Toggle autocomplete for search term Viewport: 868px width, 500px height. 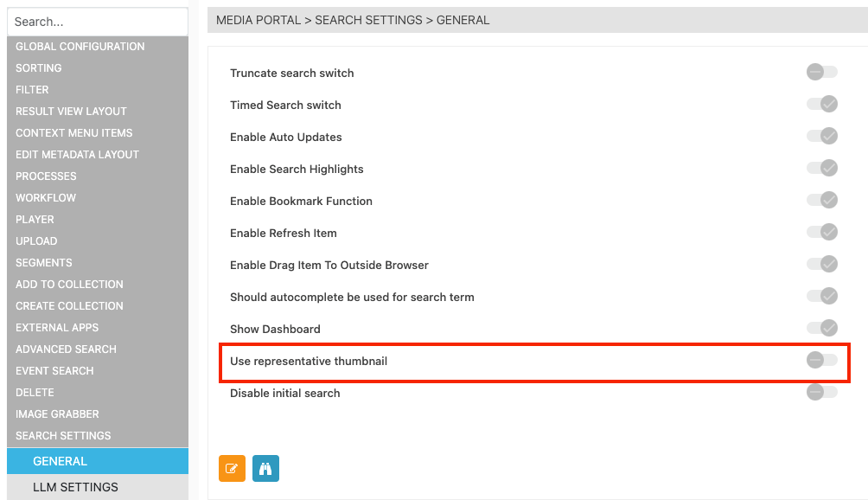[820, 296]
